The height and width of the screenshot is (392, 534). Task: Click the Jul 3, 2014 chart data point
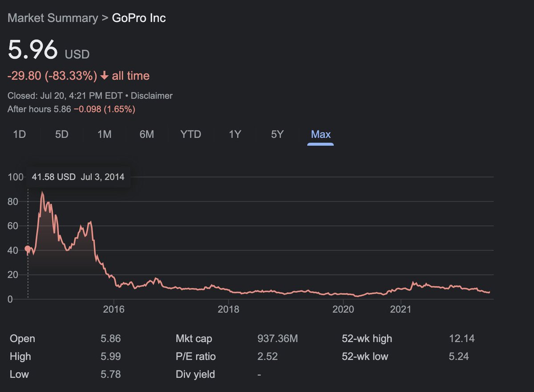coord(28,249)
